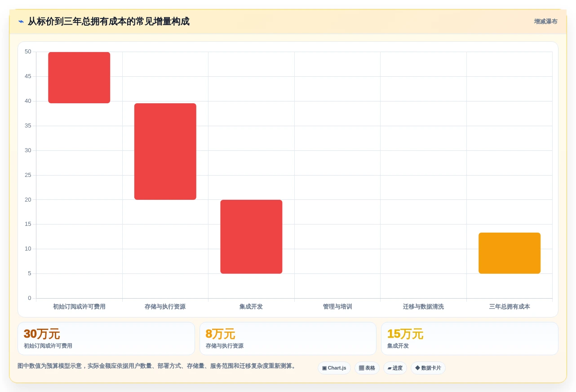This screenshot has width=576, height=392.
Task: Click the 增减瀑布 label in header
Action: tap(545, 22)
